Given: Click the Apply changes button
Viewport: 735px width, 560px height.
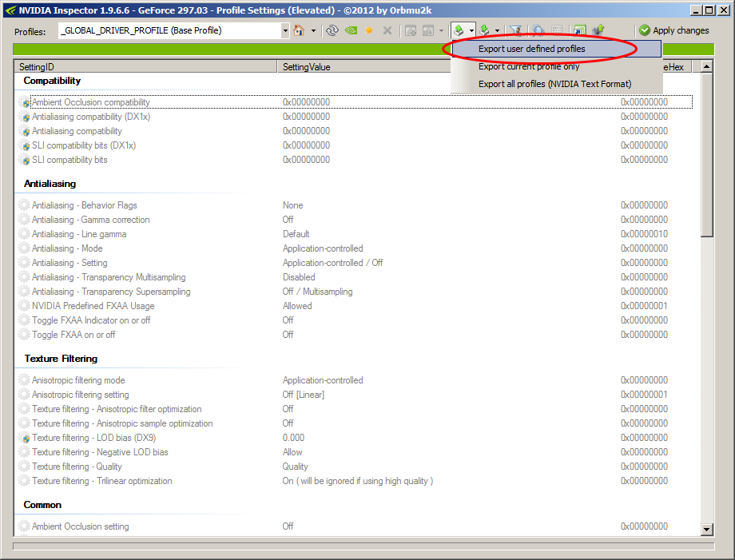Looking at the screenshot, I should [674, 30].
